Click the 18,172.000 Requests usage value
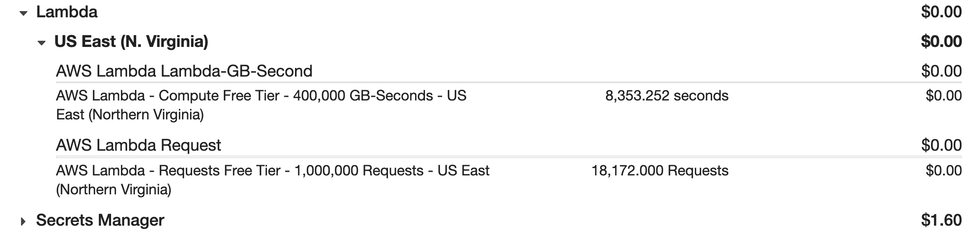 pos(660,170)
